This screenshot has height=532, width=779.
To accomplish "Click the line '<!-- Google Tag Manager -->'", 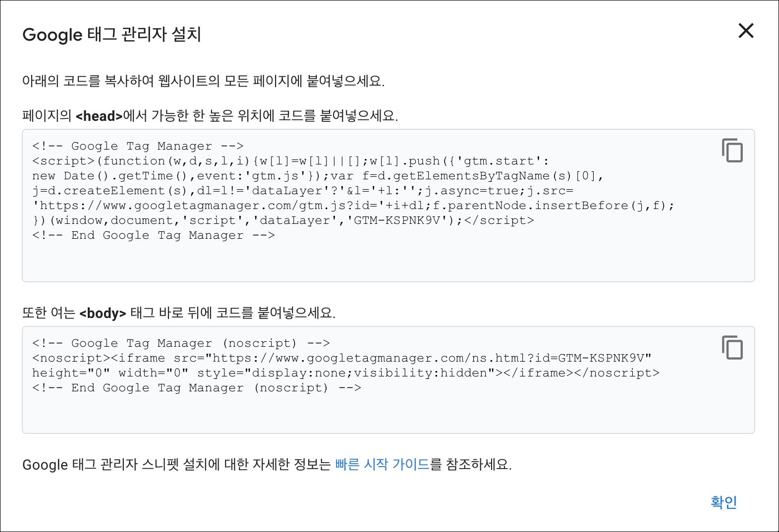I will click(x=138, y=146).
